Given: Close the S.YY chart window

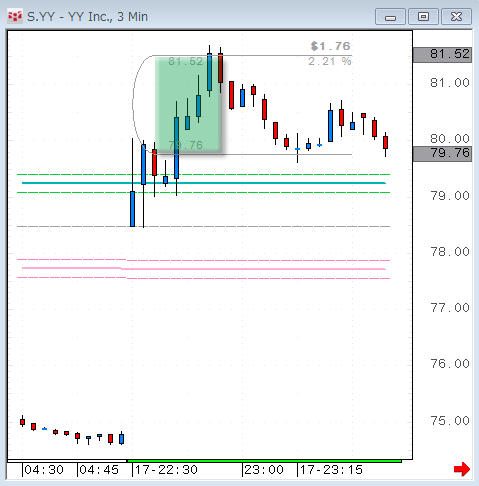Looking at the screenshot, I should (456, 17).
